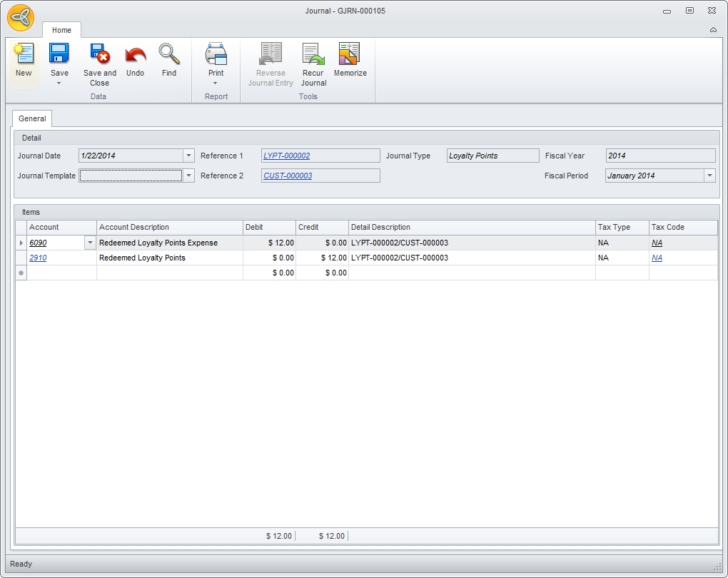Click the $ 12.00 debit cell for 6090

pos(269,243)
